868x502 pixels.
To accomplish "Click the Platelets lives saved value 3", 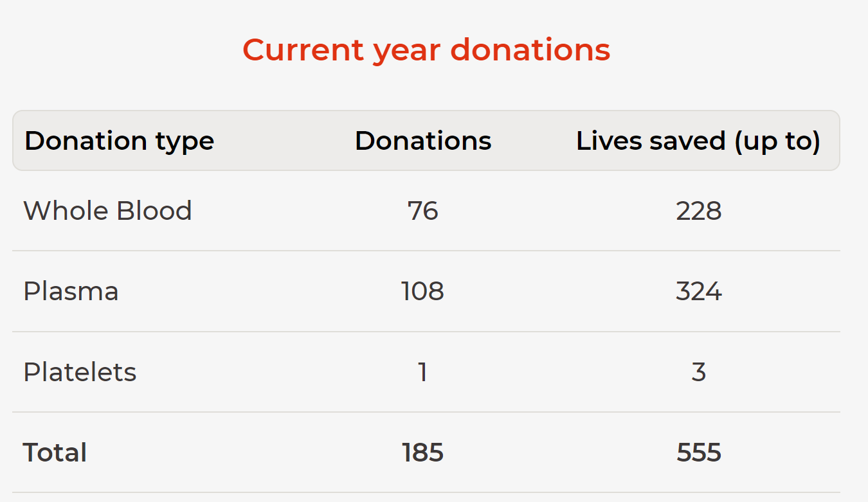I will (699, 372).
